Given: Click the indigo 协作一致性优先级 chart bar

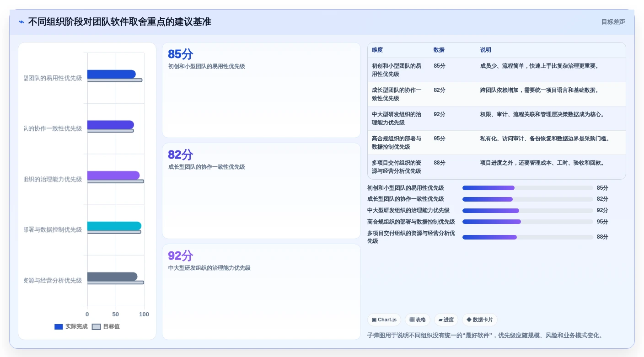Looking at the screenshot, I should (x=110, y=125).
